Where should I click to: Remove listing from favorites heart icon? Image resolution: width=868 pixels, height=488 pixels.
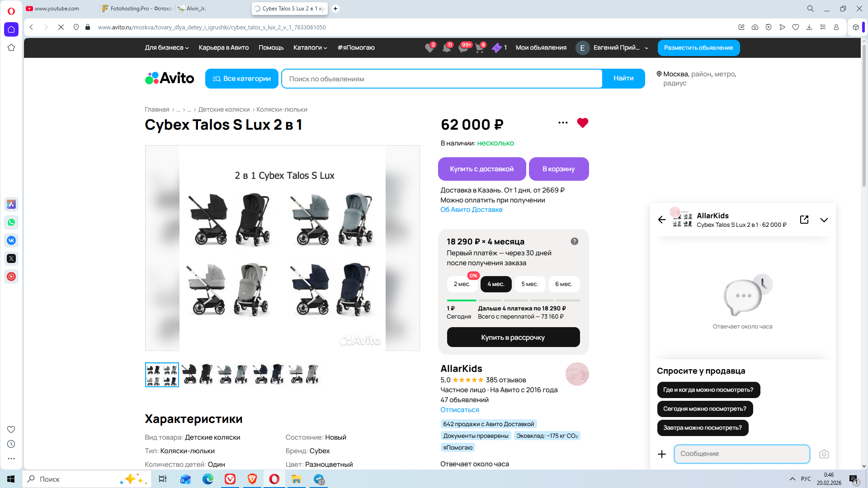pos(582,123)
